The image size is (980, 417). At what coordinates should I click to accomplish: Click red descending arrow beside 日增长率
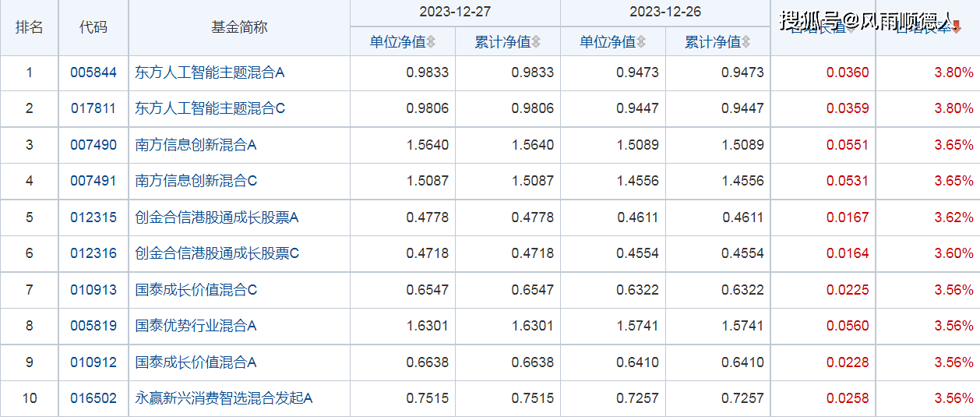tap(957, 27)
